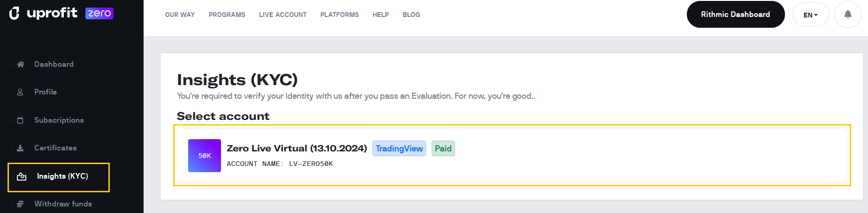
Task: Open the PLATFORMS menu item
Action: point(340,15)
